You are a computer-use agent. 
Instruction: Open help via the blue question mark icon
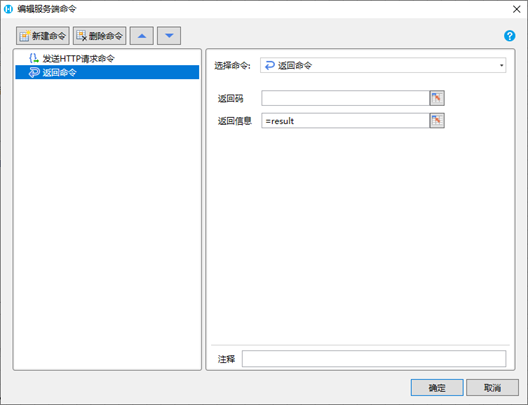click(x=509, y=36)
